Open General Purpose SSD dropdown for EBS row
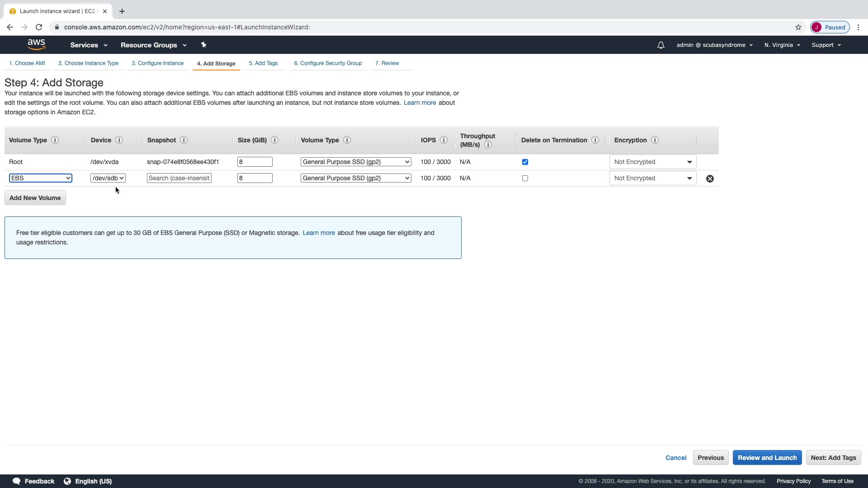This screenshot has height=488, width=868. [355, 178]
